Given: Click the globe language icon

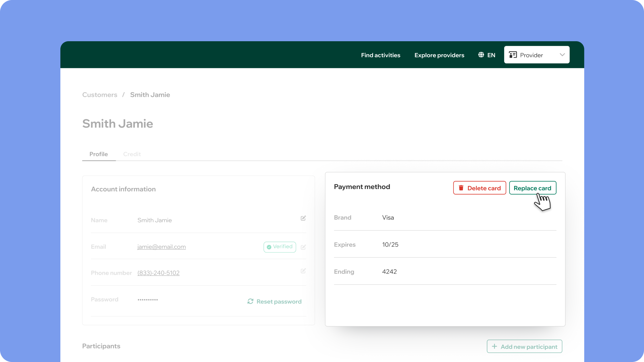Looking at the screenshot, I should coord(481,55).
